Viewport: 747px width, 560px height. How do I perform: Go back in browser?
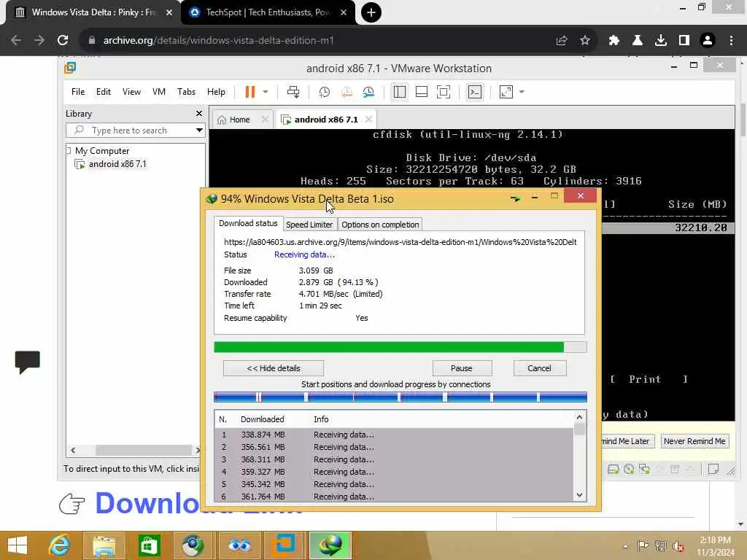pyautogui.click(x=16, y=40)
